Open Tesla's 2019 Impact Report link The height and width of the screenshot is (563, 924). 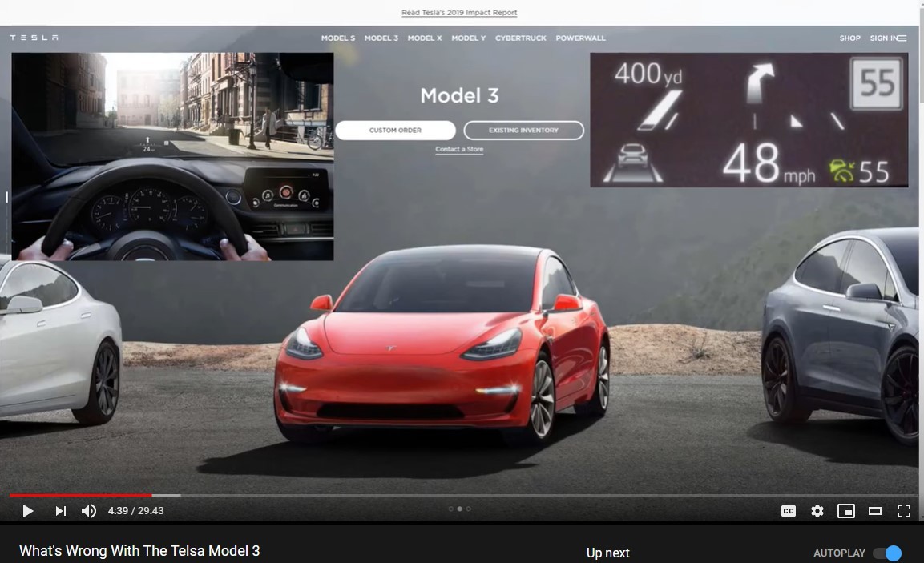[459, 13]
